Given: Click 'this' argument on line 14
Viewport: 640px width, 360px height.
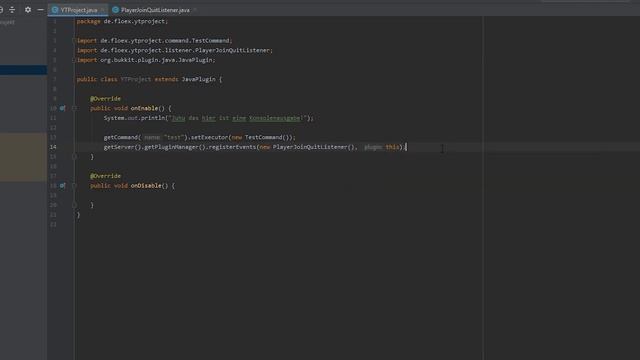Looking at the screenshot, I should [x=392, y=147].
